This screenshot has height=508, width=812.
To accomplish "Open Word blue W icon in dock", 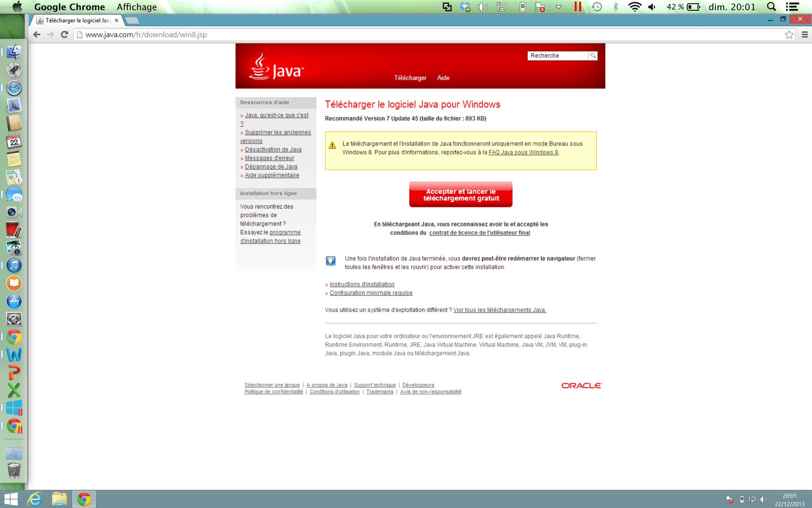I will coord(14,354).
